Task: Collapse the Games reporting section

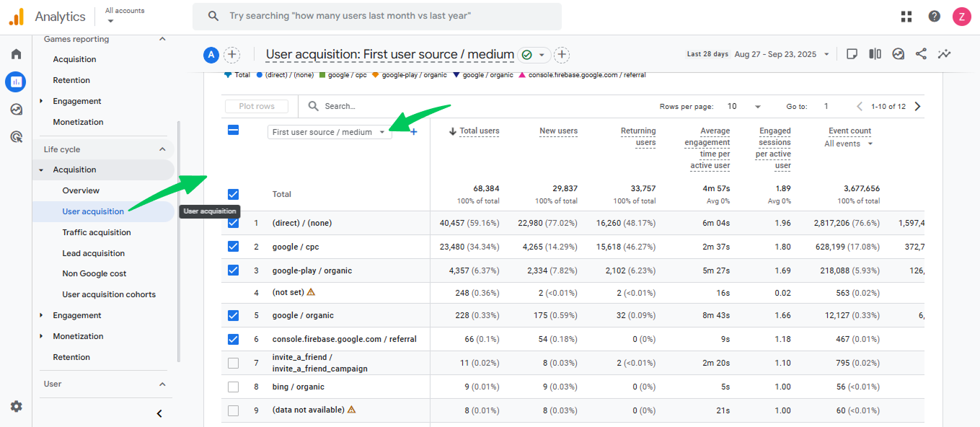Action: 162,39
